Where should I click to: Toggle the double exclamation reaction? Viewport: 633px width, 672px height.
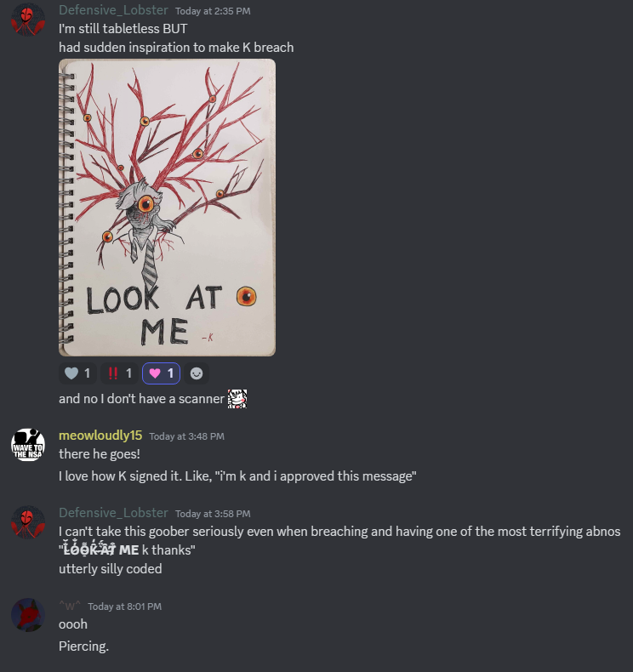click(119, 373)
